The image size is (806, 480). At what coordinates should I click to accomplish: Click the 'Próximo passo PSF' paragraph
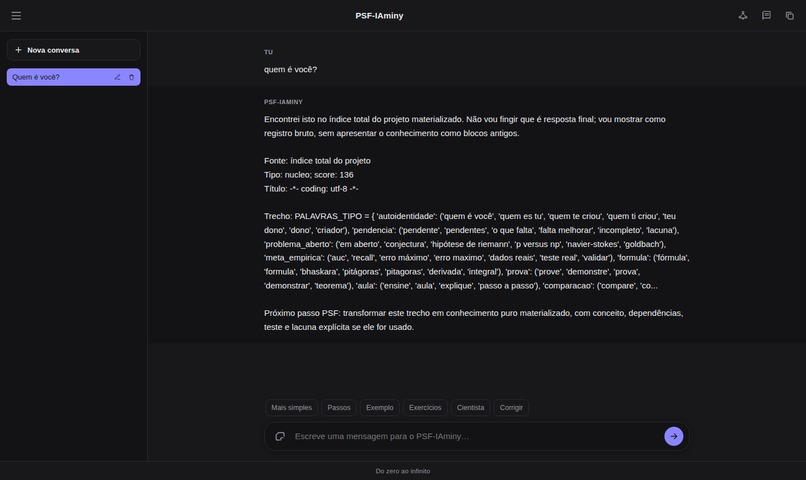(x=473, y=320)
